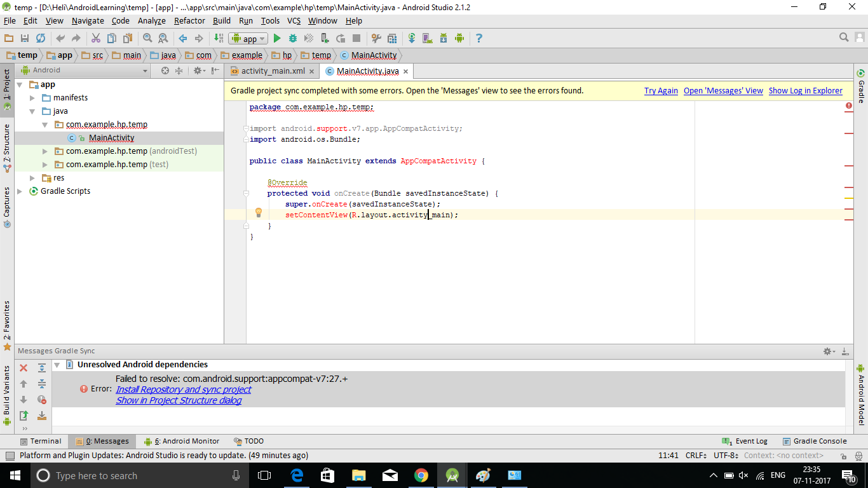Cut selection using the scissors icon

(96, 38)
